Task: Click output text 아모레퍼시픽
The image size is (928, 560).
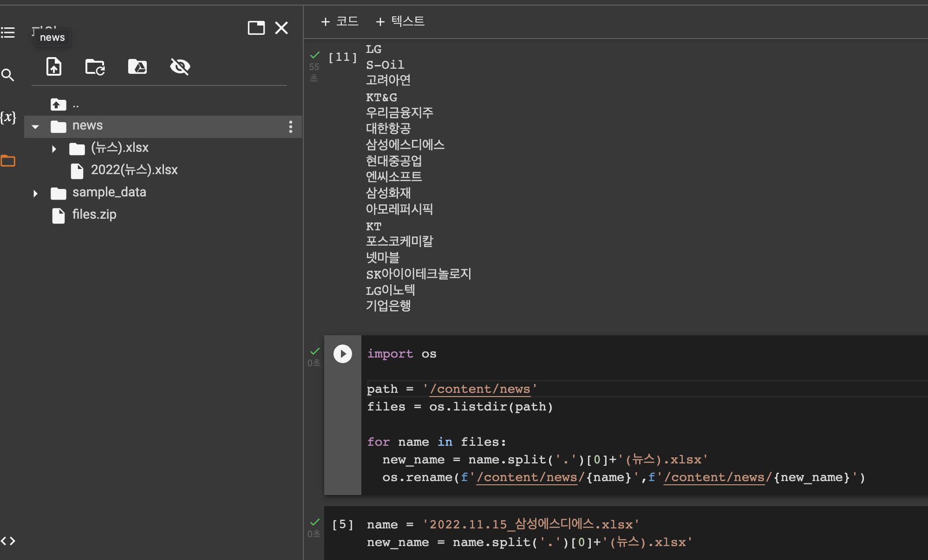Action: 399,209
